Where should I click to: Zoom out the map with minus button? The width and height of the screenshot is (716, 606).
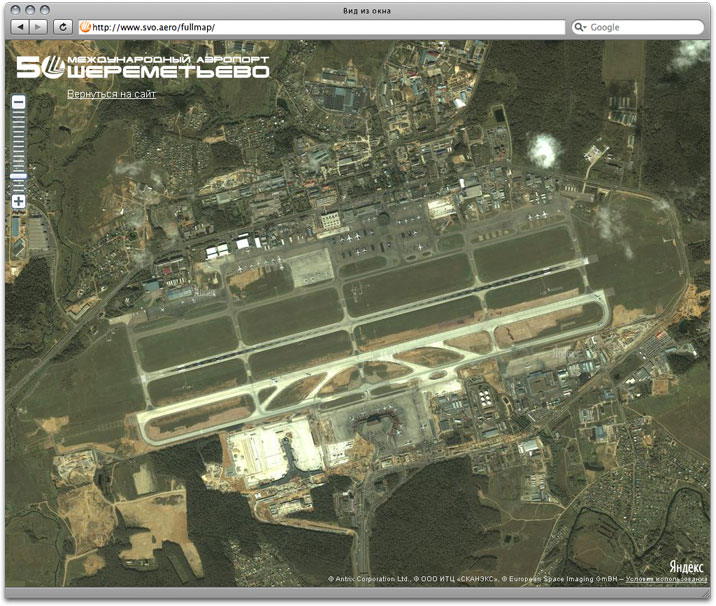click(18, 102)
